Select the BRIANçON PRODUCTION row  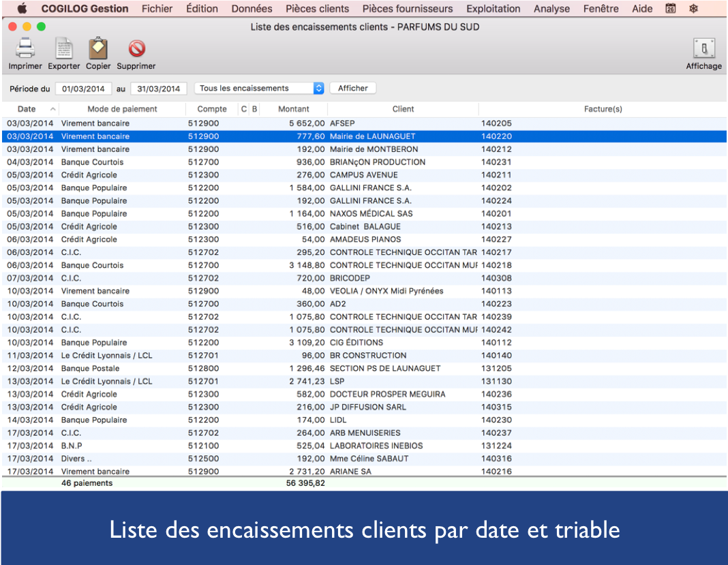[364, 162]
